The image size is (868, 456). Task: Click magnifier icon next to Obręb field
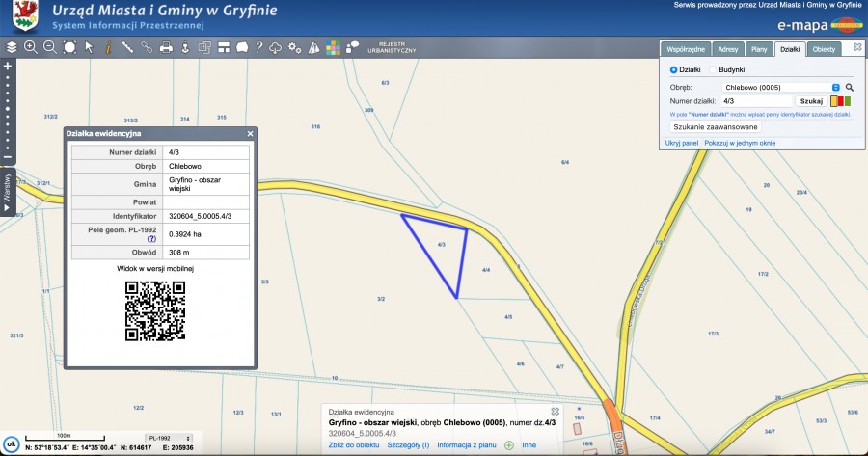pyautogui.click(x=850, y=87)
